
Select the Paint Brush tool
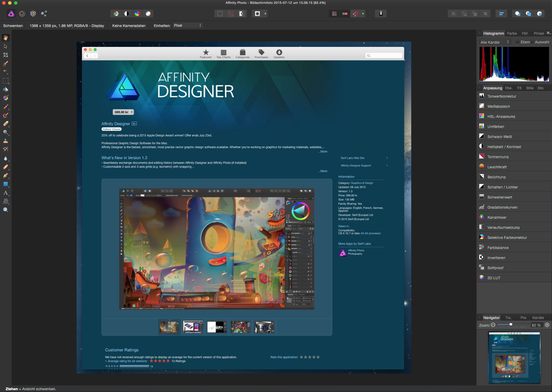6,107
